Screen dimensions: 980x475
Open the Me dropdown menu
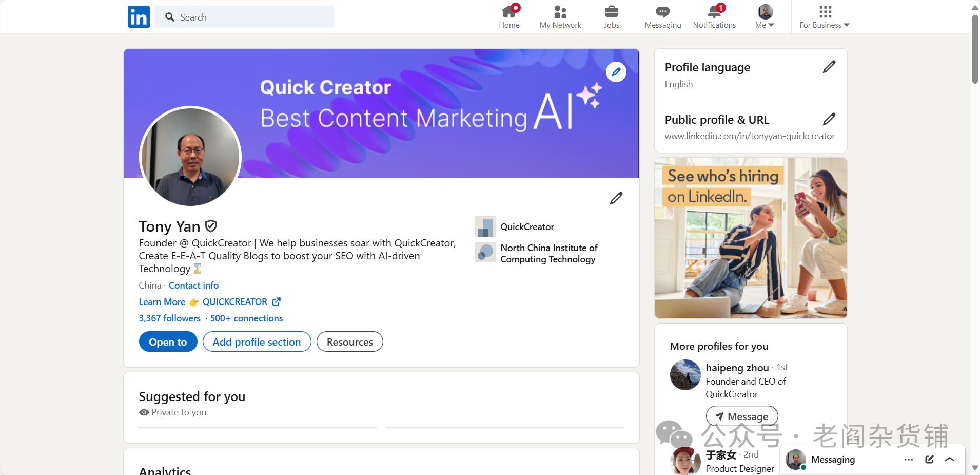click(x=765, y=17)
